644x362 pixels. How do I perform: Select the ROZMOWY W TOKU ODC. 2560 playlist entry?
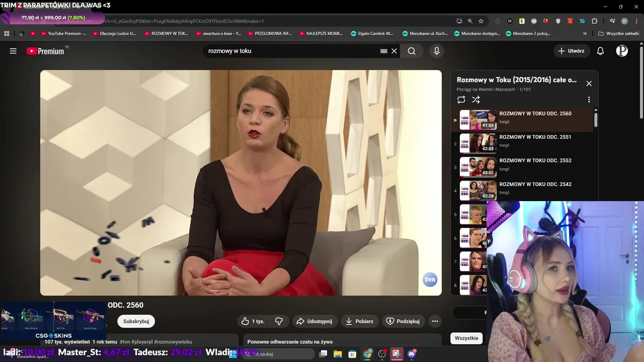pos(523,120)
